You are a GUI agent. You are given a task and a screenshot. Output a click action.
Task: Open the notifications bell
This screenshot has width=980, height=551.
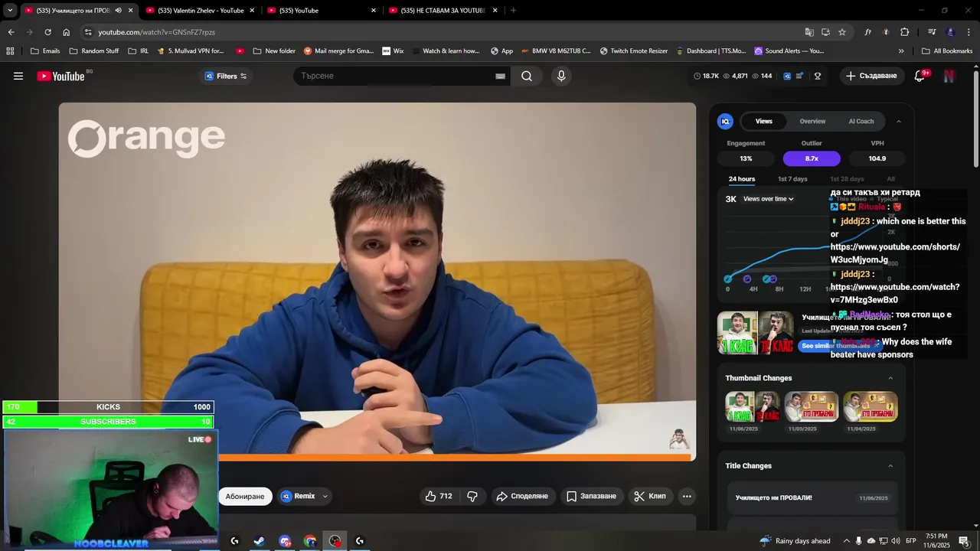click(920, 76)
